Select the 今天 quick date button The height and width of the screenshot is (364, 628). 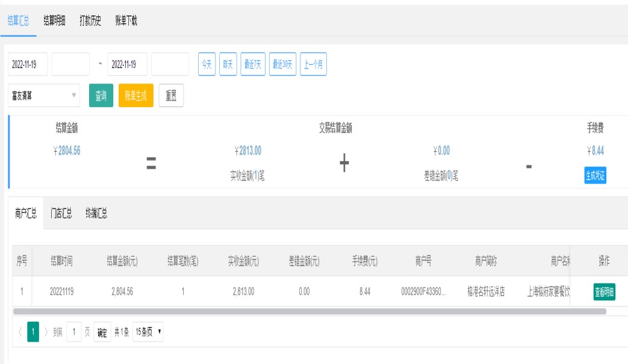[207, 64]
